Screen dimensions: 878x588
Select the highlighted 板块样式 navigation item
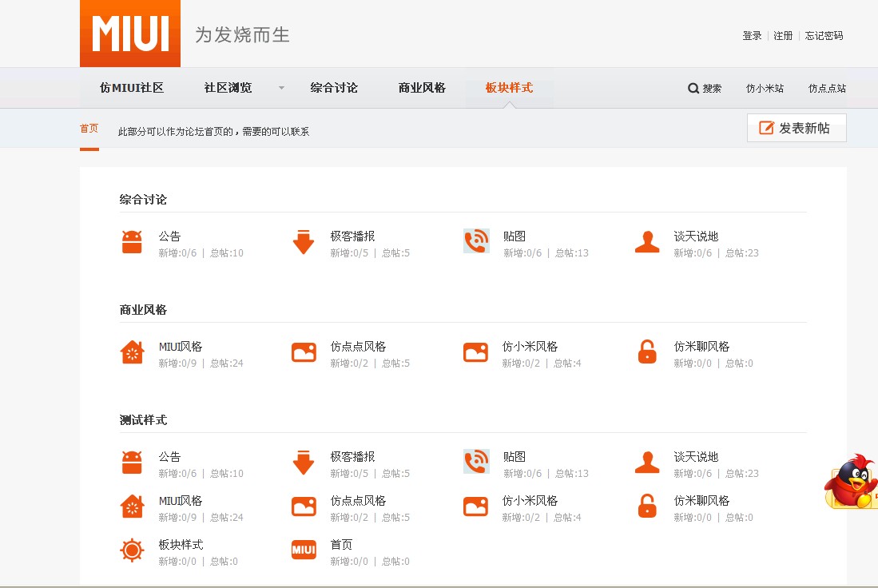[509, 88]
